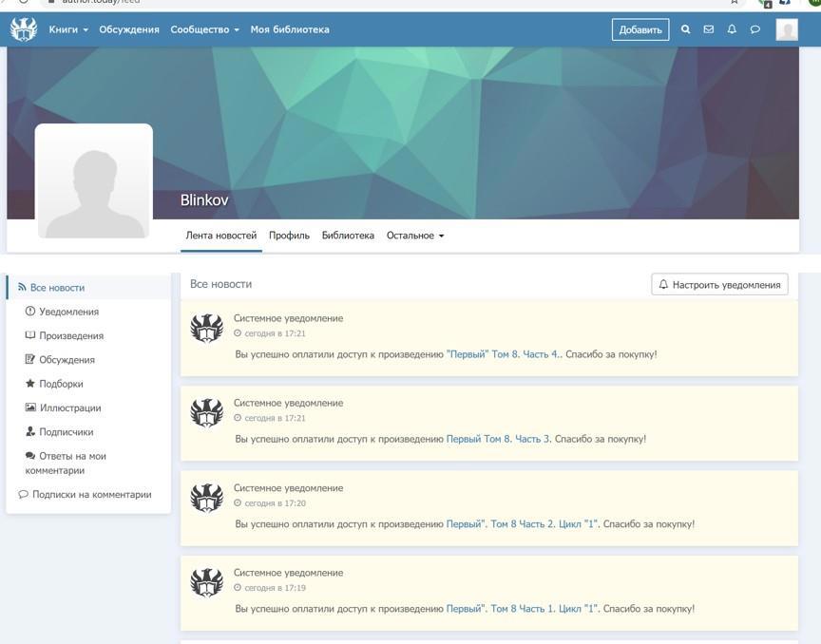Screen dimensions: 821x644
Task: Open link "Первый" Том 8. Часть 4.
Action: (x=504, y=354)
